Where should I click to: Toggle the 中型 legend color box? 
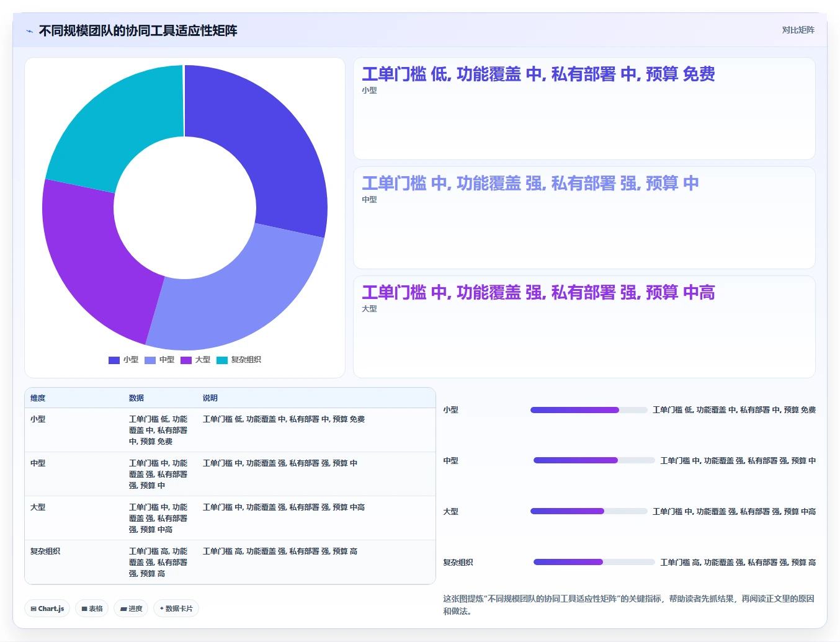tap(150, 360)
